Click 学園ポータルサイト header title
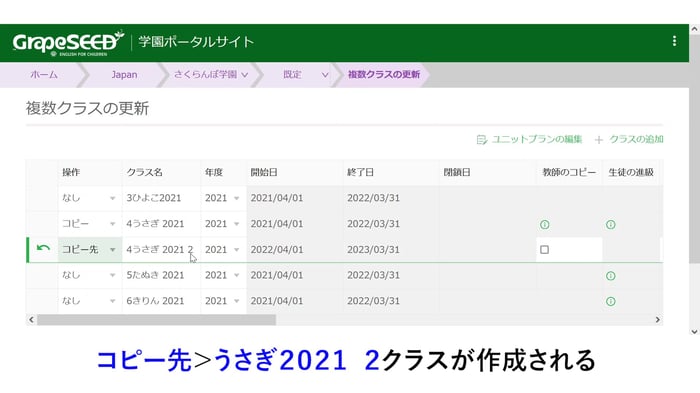The height and width of the screenshot is (393, 700). click(196, 42)
